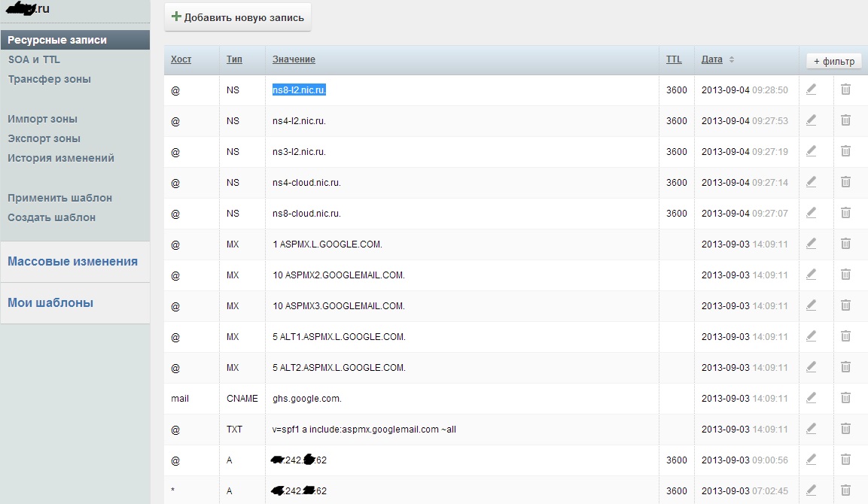Edit the @ A record
This screenshot has width=868, height=504.
tap(811, 460)
